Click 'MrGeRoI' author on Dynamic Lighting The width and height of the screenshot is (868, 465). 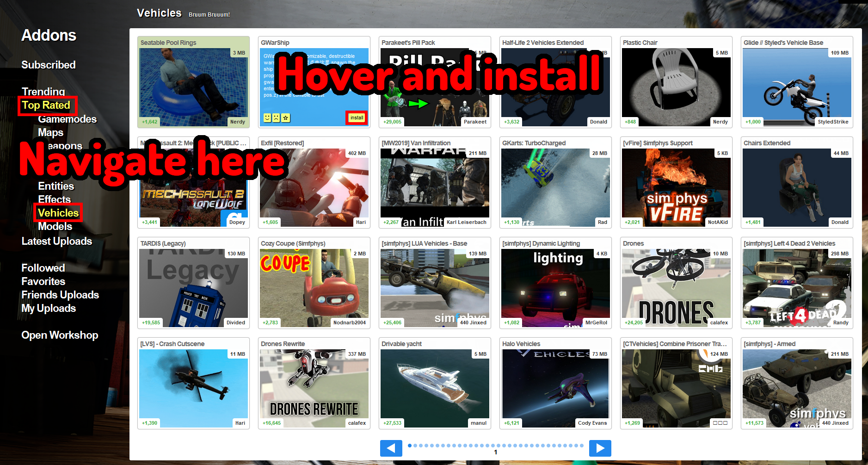[x=596, y=322]
